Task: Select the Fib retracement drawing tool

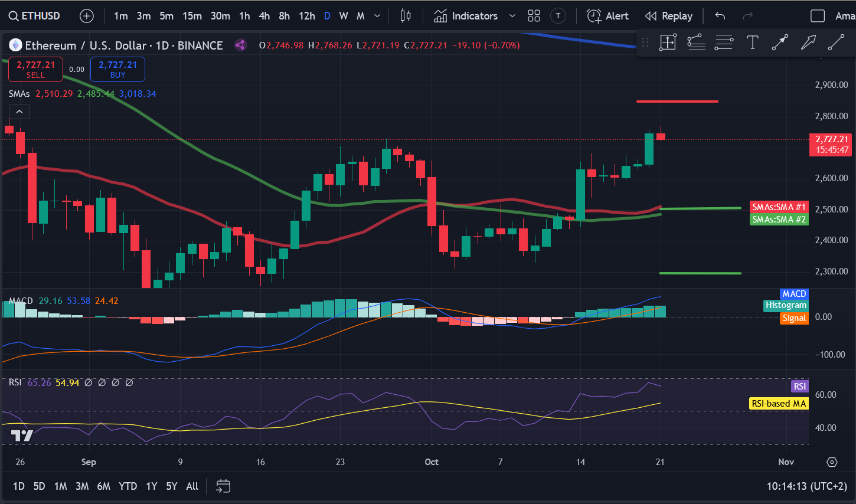Action: pyautogui.click(x=696, y=42)
